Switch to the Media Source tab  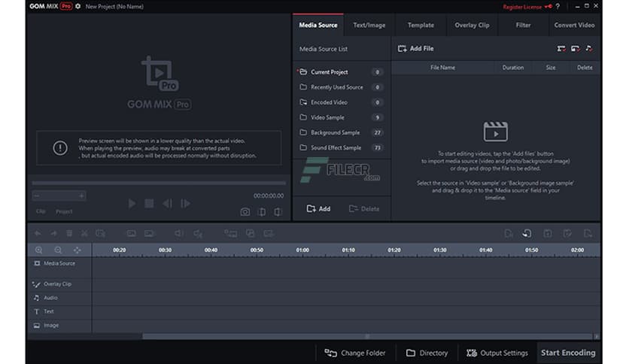[318, 25]
